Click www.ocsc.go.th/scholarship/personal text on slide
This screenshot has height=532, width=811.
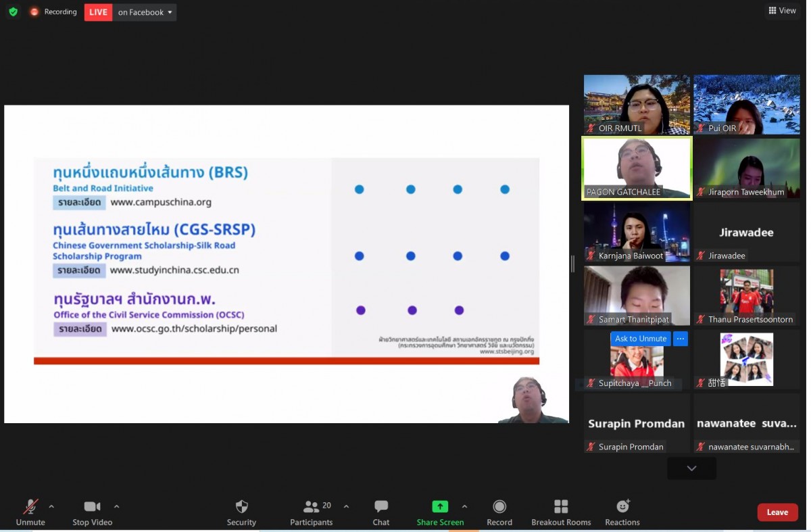coord(194,329)
